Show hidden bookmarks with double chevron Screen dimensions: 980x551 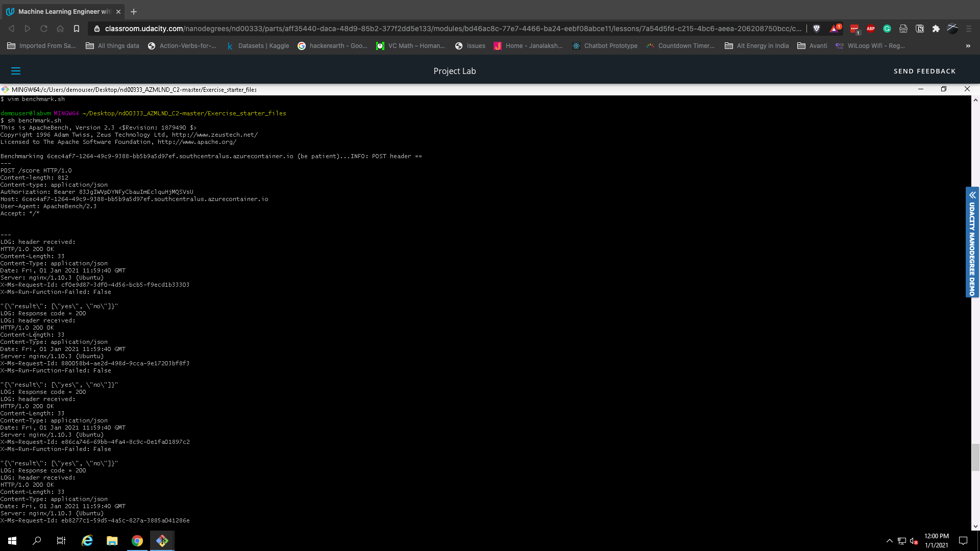(968, 46)
